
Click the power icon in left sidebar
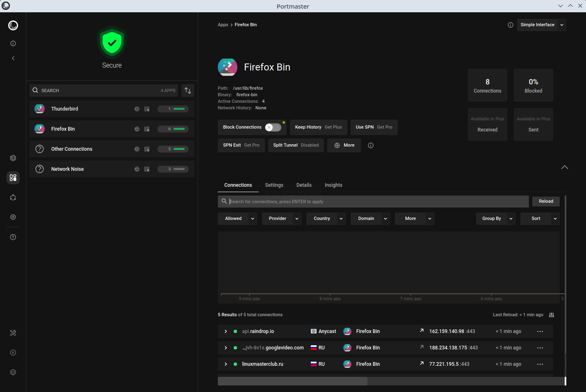[x=13, y=372]
